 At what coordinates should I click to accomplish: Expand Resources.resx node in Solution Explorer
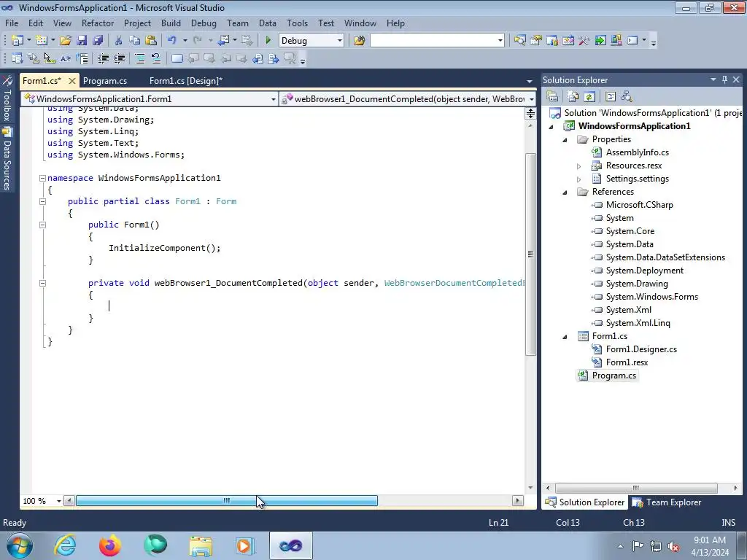coord(578,166)
